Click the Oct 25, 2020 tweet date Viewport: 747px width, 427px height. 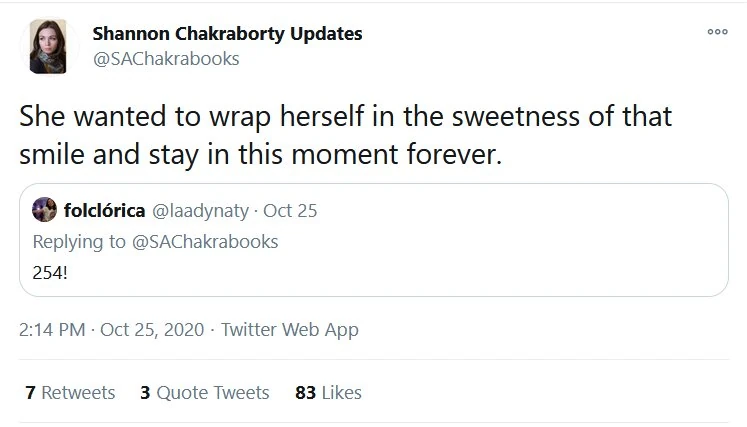point(152,329)
